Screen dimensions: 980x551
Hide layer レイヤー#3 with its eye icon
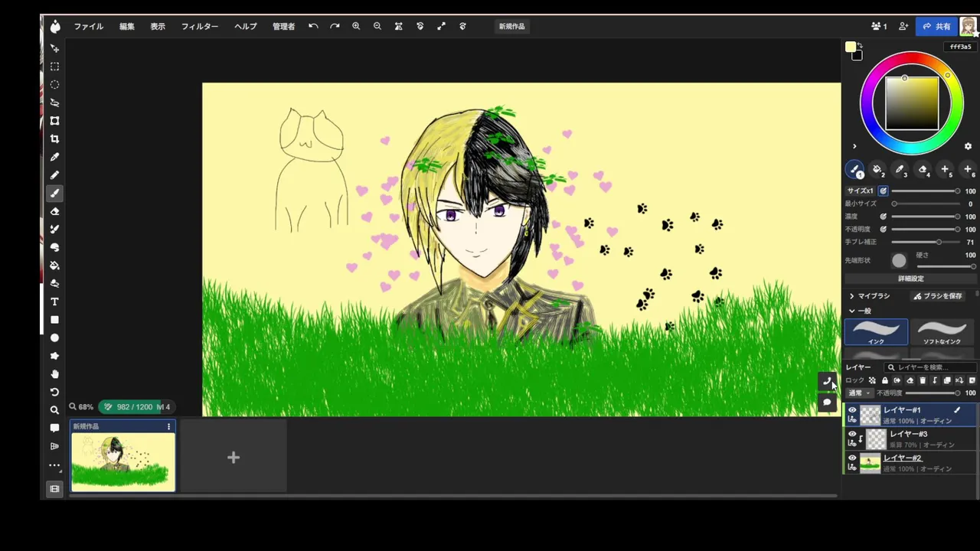(x=852, y=434)
